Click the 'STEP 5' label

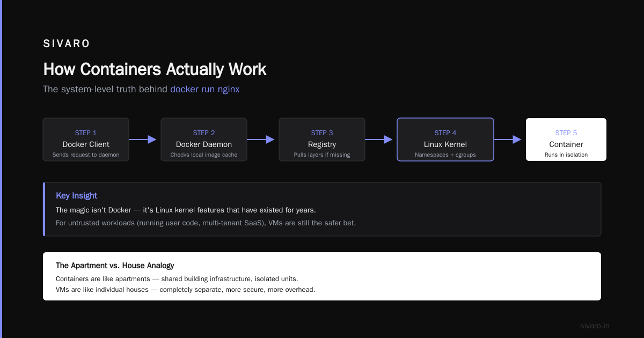[566, 133]
